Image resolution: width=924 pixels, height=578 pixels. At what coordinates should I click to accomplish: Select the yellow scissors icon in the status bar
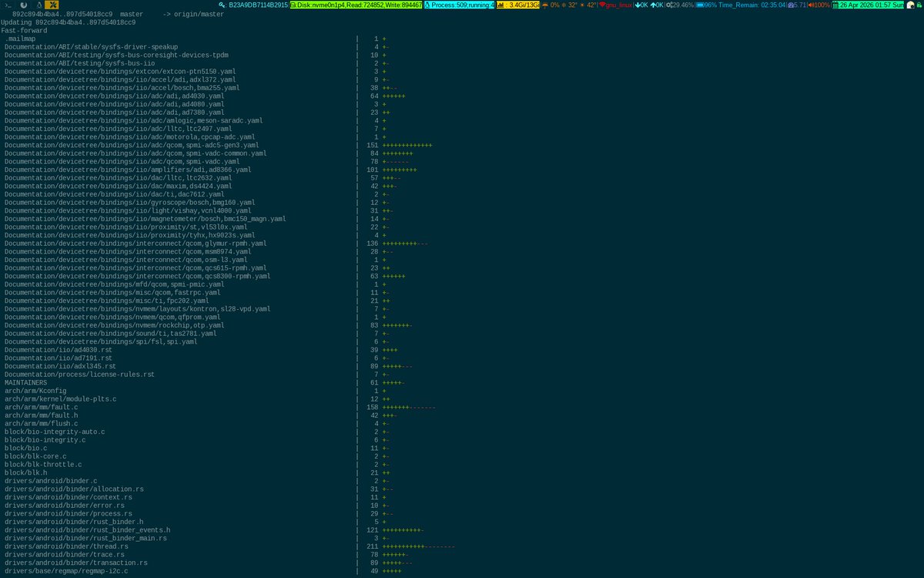tap(52, 6)
